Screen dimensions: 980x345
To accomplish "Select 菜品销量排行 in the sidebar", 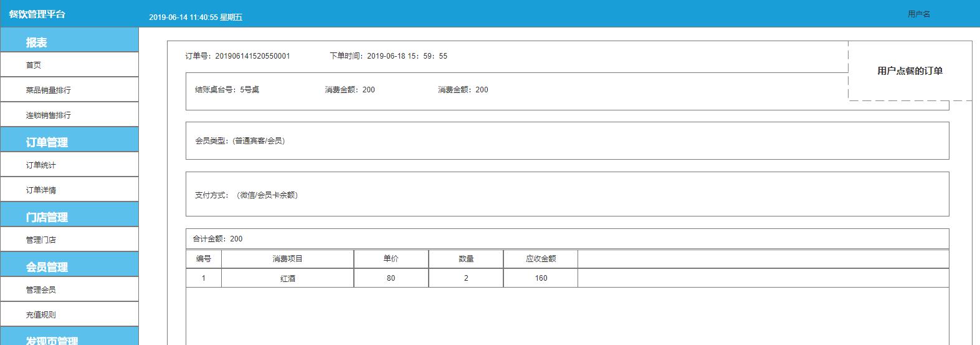I will tap(48, 90).
